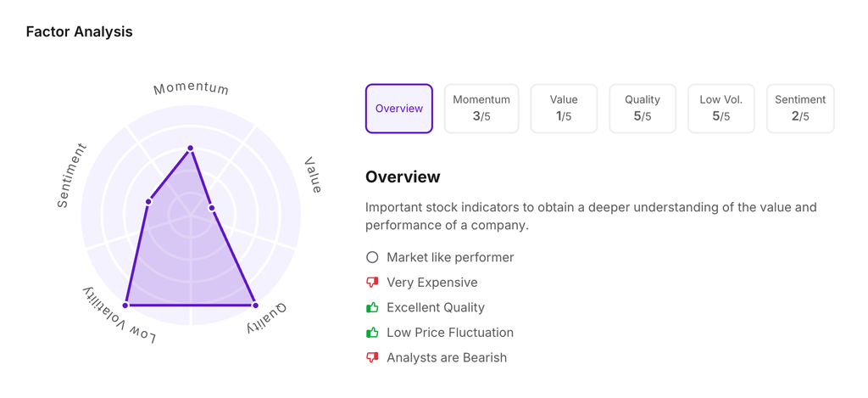
Task: Click the Factor Analysis heading
Action: point(79,32)
